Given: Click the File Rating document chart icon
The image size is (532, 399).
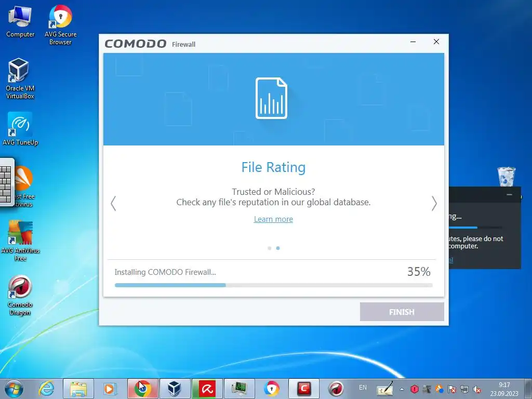Looking at the screenshot, I should pyautogui.click(x=271, y=98).
